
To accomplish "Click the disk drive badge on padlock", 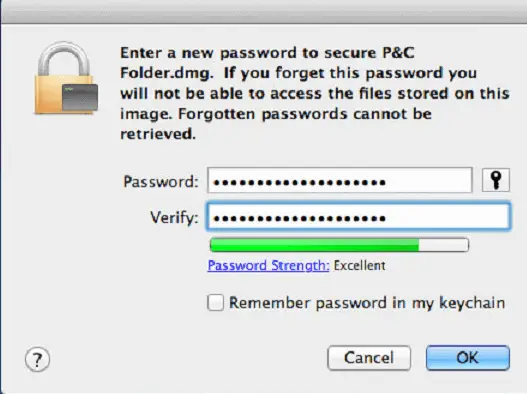I will 80,97.
